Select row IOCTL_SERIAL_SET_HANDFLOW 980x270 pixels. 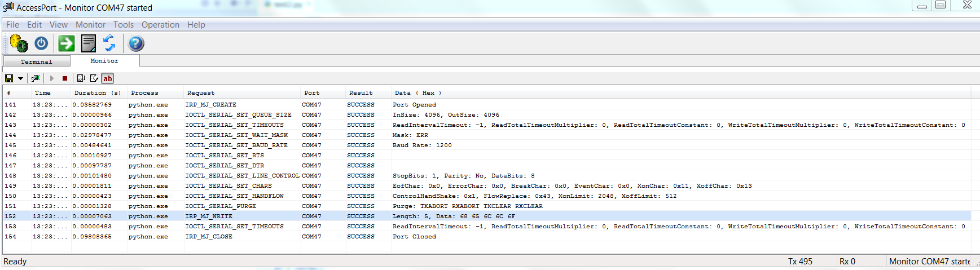tap(487, 196)
